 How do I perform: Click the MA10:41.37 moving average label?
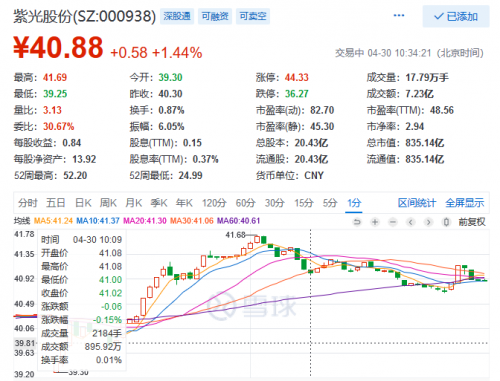[x=98, y=221]
